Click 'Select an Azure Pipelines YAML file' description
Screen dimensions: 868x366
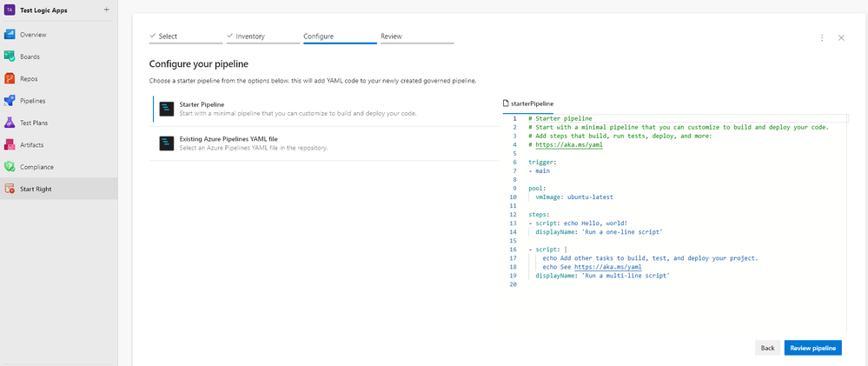(x=254, y=148)
